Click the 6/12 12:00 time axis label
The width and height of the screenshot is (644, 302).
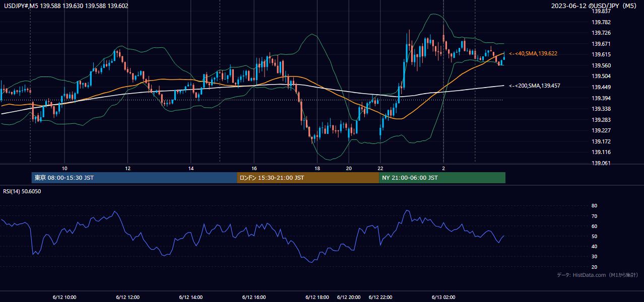127,297
